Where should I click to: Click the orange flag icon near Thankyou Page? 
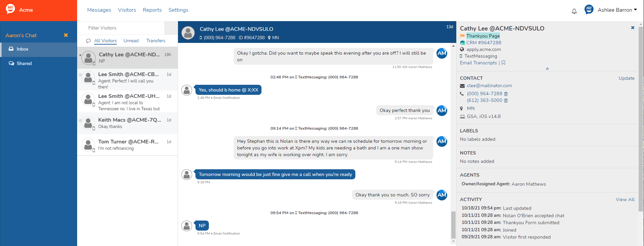462,36
